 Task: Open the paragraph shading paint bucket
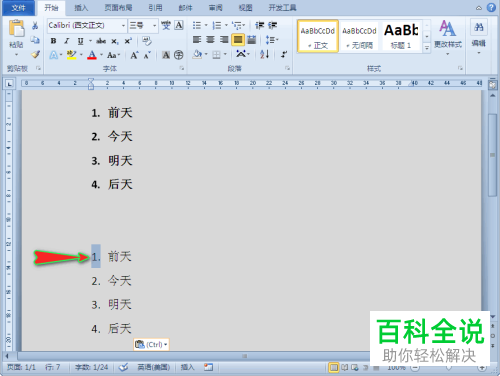tap(197, 54)
